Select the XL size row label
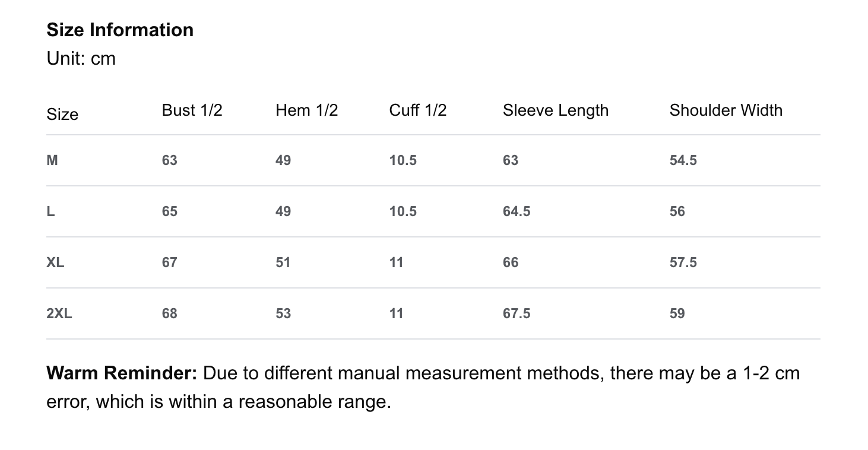The width and height of the screenshot is (868, 450). click(x=55, y=262)
